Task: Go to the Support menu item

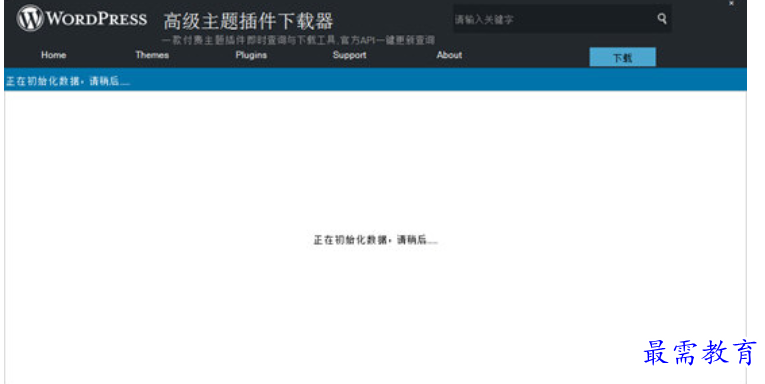Action: coord(349,55)
